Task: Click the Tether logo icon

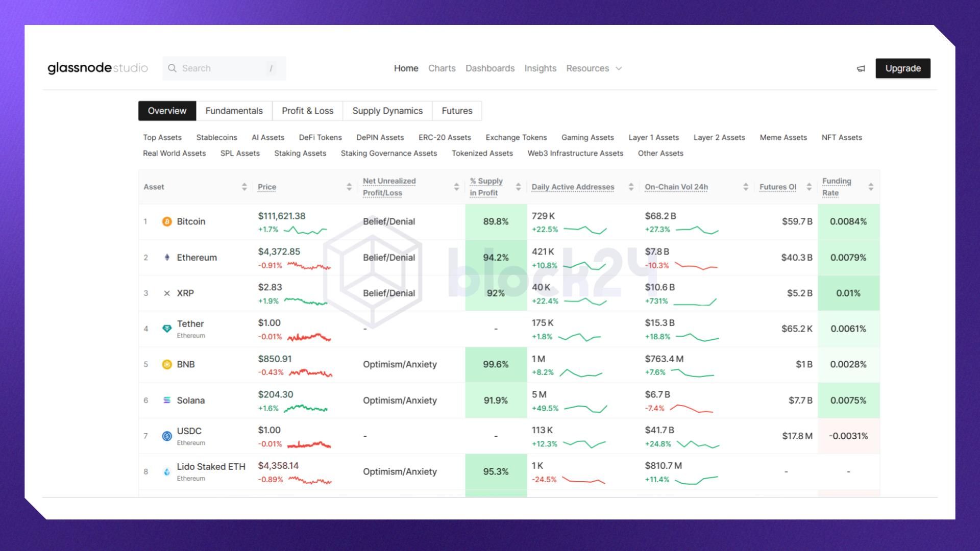Action: click(x=167, y=329)
